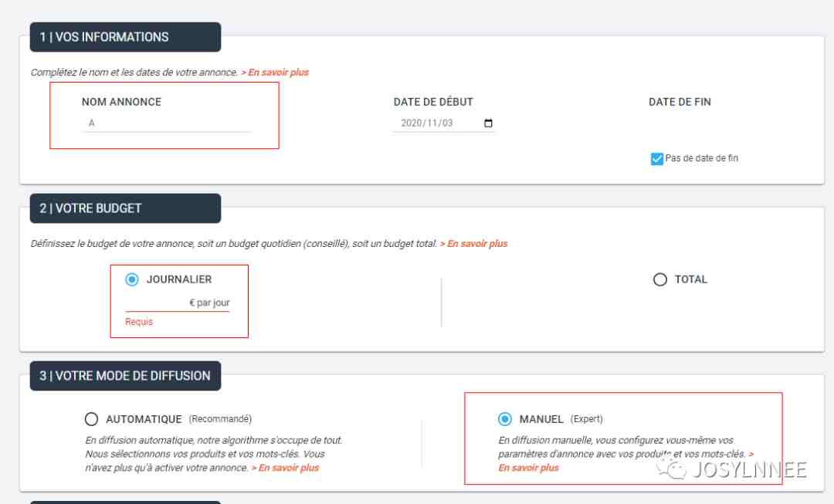Select the JOURNALIER budget radio button

pos(132,279)
